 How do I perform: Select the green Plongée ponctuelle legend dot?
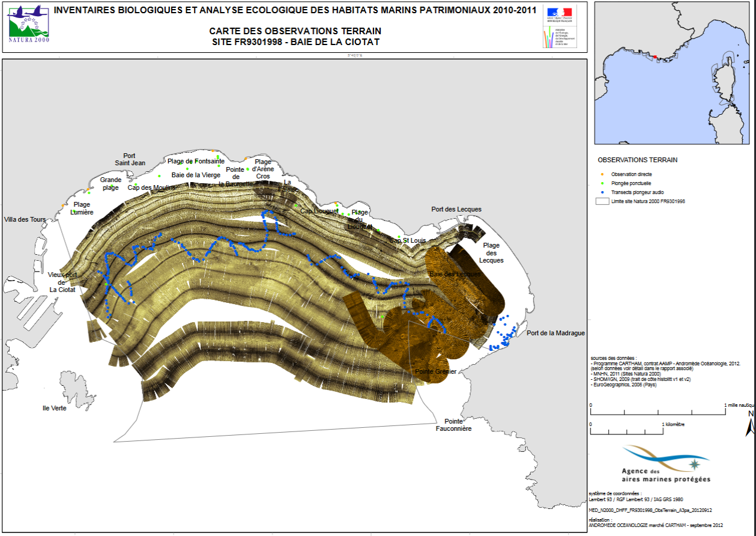601,183
